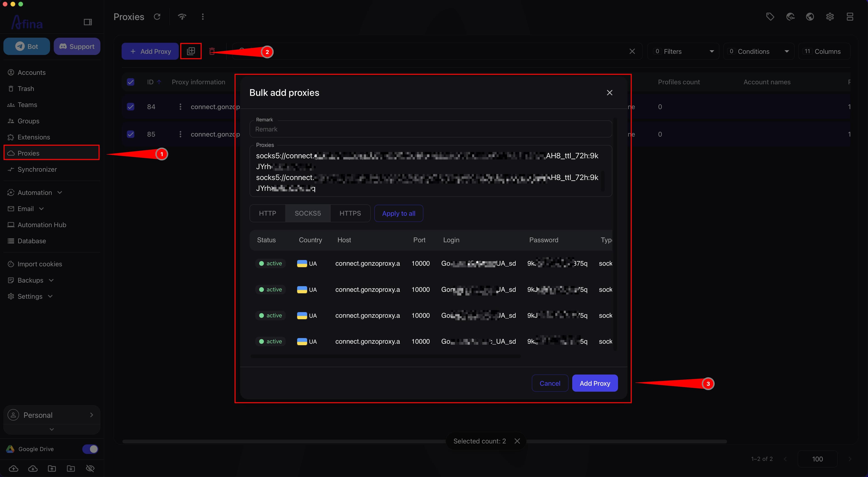Click the sidebar collapse panel icon
Viewport: 868px width, 477px height.
pyautogui.click(x=88, y=22)
